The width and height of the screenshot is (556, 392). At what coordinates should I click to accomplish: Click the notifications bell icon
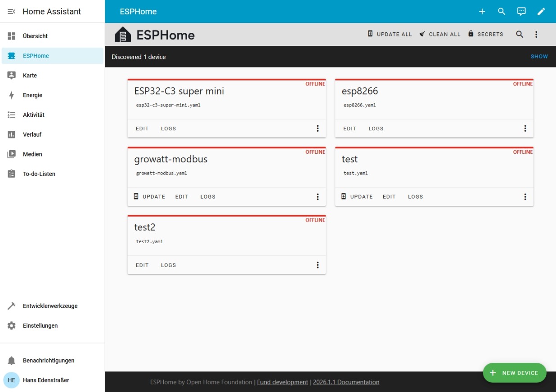[x=12, y=361]
